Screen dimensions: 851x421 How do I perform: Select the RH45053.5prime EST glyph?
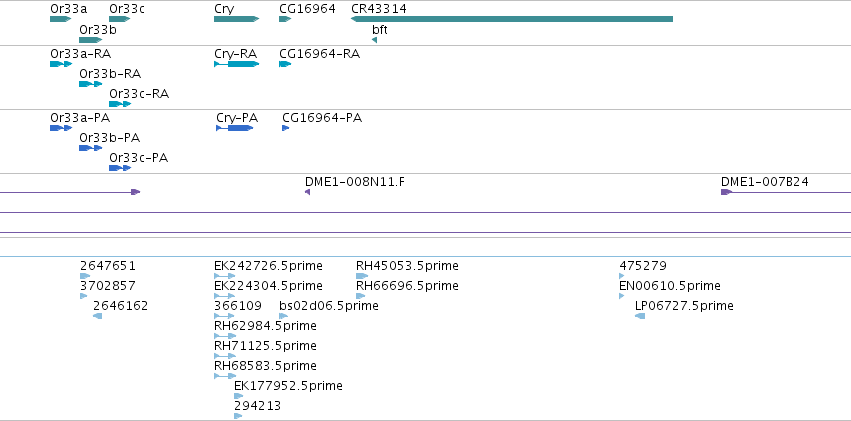coord(362,276)
